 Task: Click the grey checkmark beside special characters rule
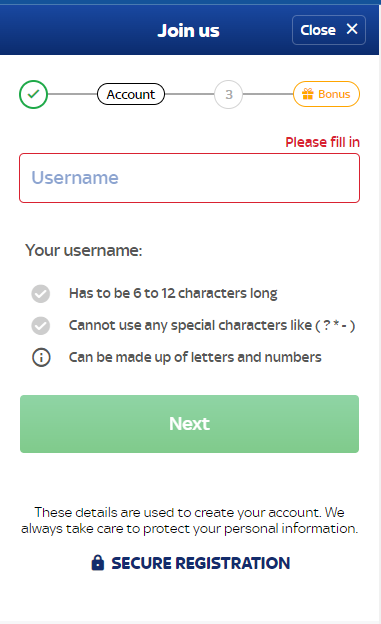pyautogui.click(x=41, y=326)
